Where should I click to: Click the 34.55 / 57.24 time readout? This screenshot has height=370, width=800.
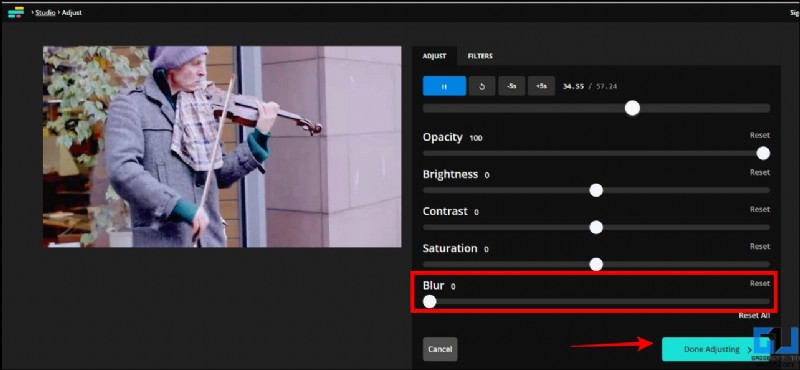(590, 87)
